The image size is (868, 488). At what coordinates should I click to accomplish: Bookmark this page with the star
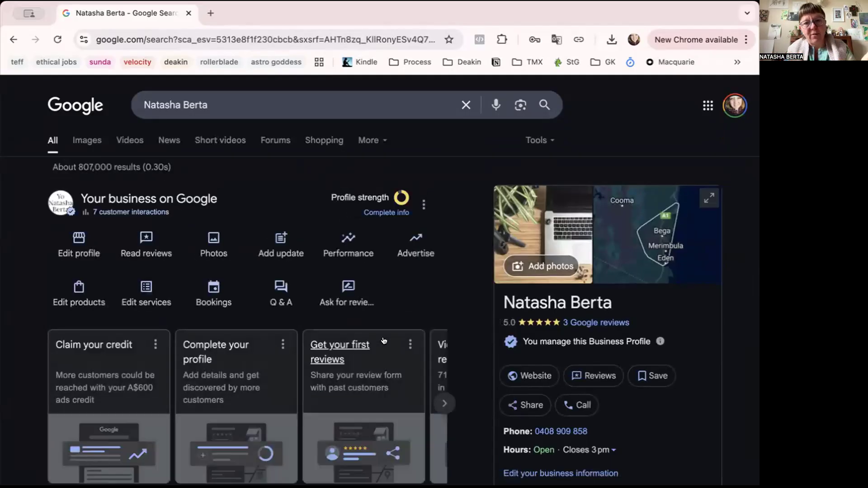point(448,39)
